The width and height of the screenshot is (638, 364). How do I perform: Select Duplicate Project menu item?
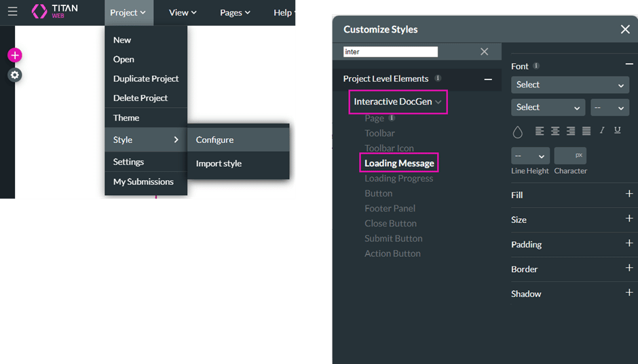(146, 79)
